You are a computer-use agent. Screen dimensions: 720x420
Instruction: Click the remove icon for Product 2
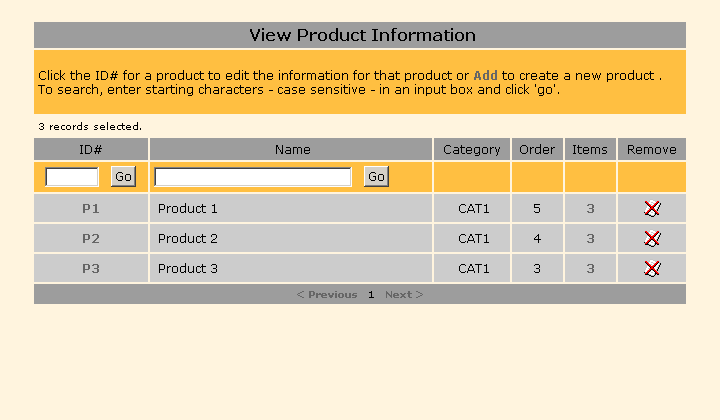coord(652,239)
